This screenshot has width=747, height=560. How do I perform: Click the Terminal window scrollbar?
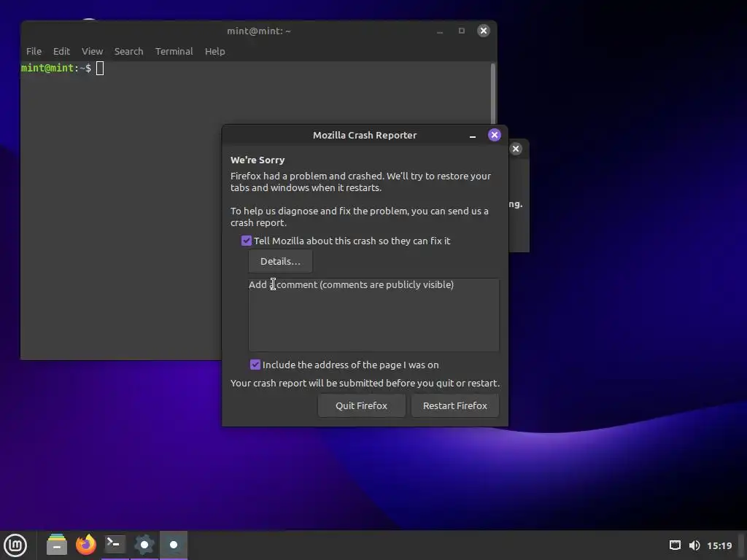493,93
